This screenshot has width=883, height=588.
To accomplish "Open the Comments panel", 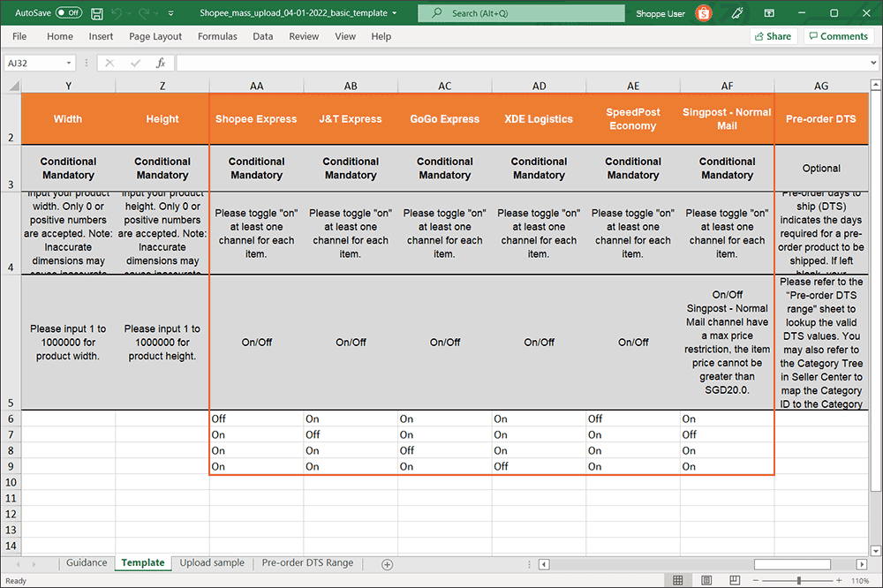I will click(x=837, y=36).
